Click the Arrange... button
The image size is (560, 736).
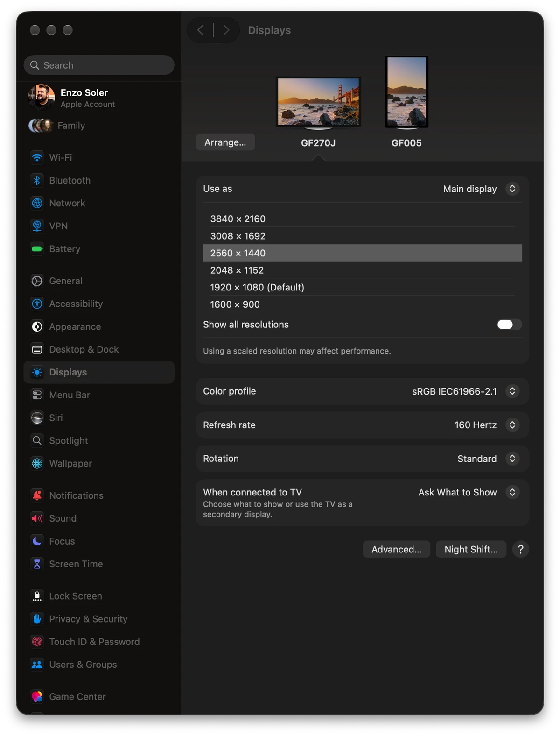tap(225, 142)
